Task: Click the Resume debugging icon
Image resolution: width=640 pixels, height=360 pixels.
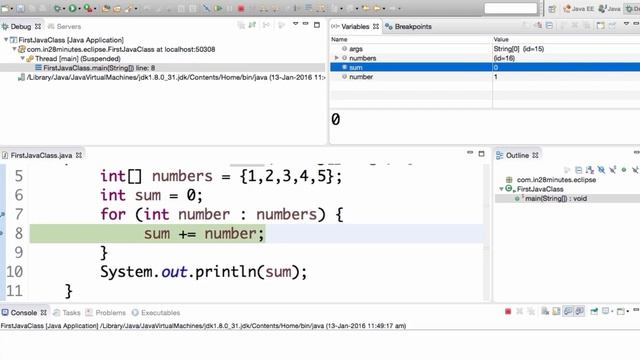Action: (218, 8)
